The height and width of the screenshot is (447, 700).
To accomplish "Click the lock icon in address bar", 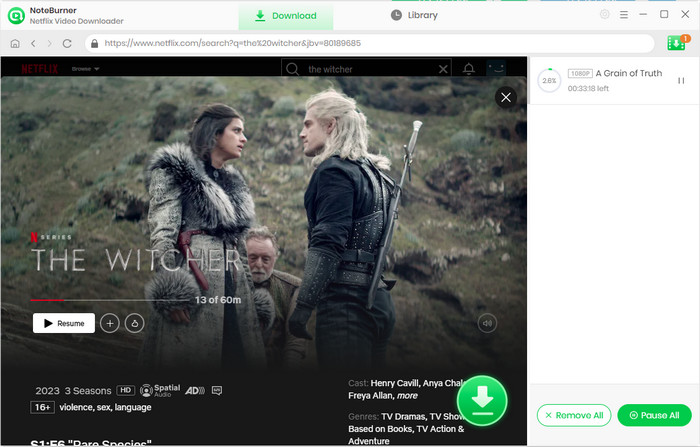I will click(94, 43).
